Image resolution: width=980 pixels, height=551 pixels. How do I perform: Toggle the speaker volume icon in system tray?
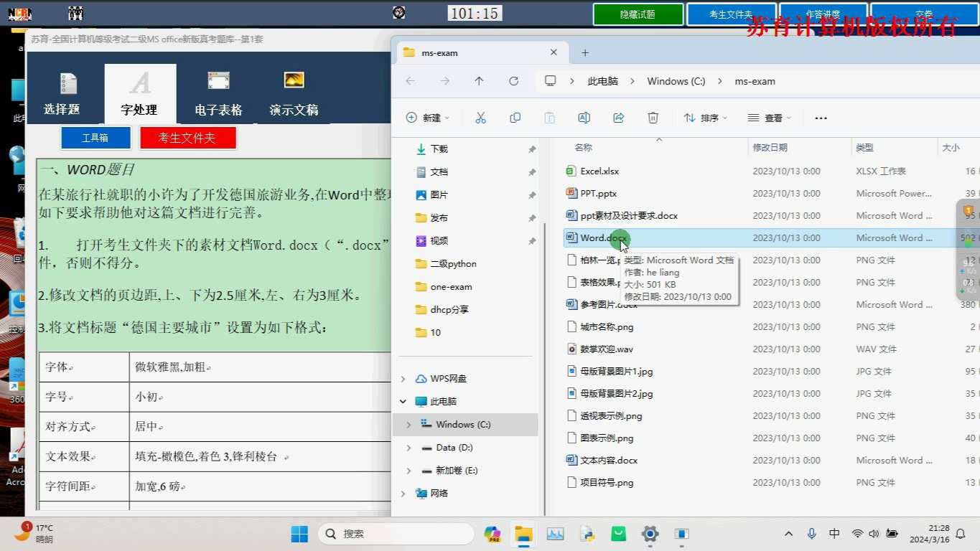874,534
